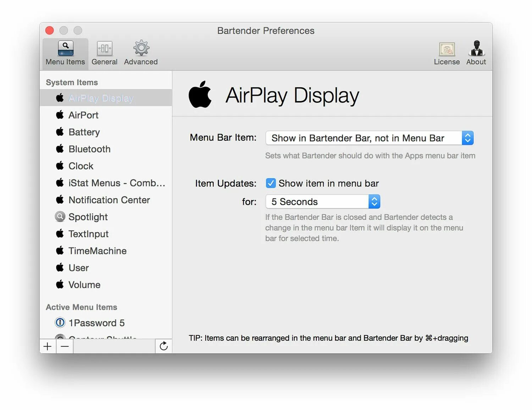The height and width of the screenshot is (410, 532).
Task: Select AirPlay Display in the sidebar
Action: tap(106, 98)
